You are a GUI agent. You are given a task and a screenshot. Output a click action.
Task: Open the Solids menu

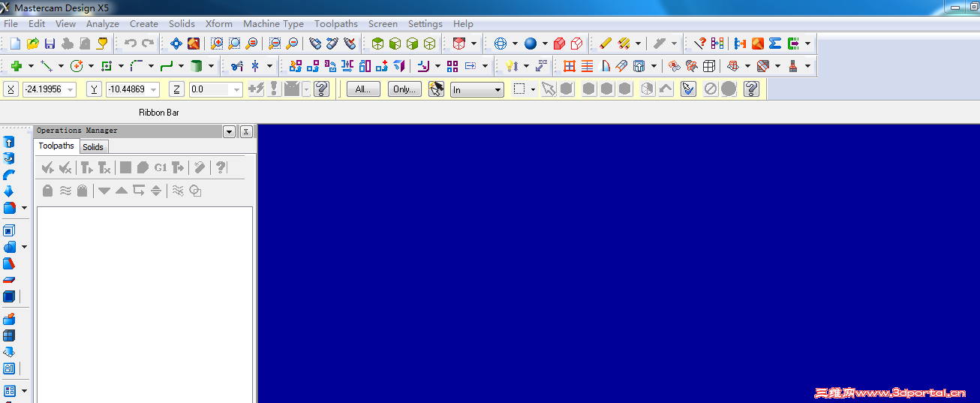pyautogui.click(x=182, y=24)
